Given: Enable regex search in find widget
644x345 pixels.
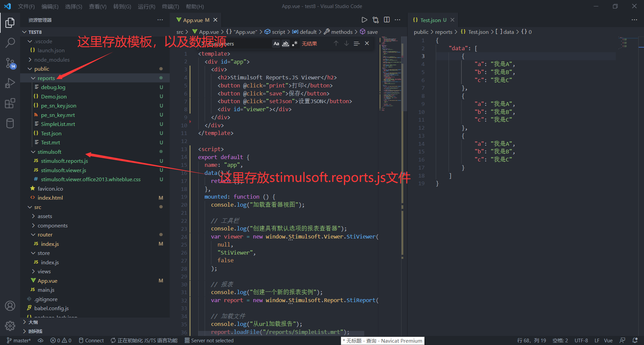Looking at the screenshot, I should pyautogui.click(x=294, y=44).
